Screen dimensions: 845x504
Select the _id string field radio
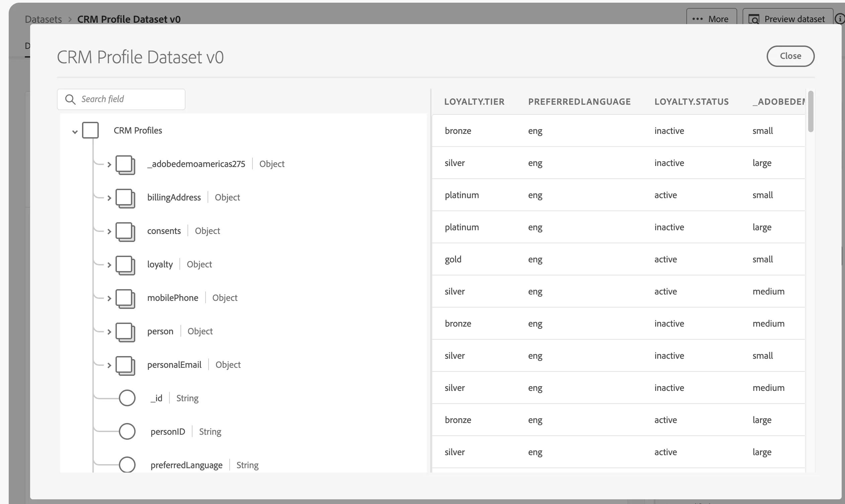pyautogui.click(x=127, y=398)
